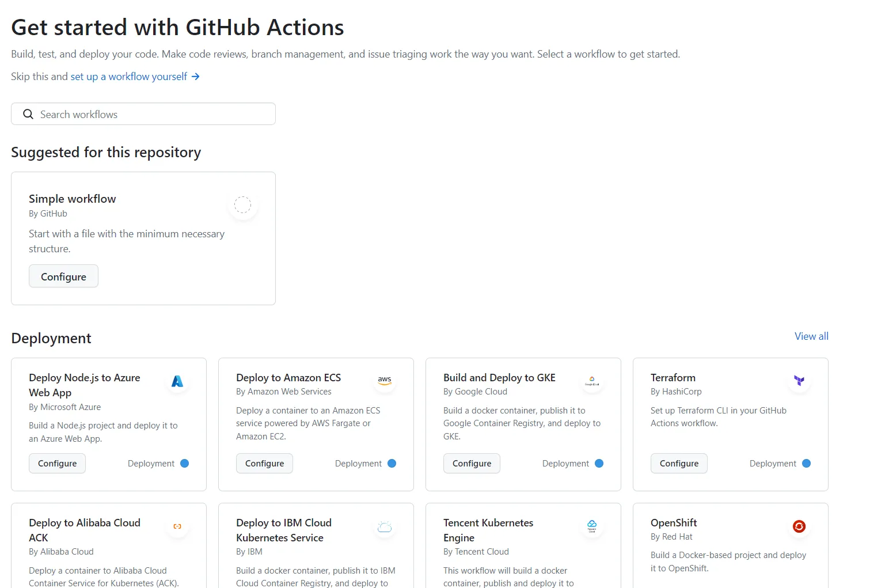Configure the Simple workflow
This screenshot has width=885, height=588.
pyautogui.click(x=63, y=276)
